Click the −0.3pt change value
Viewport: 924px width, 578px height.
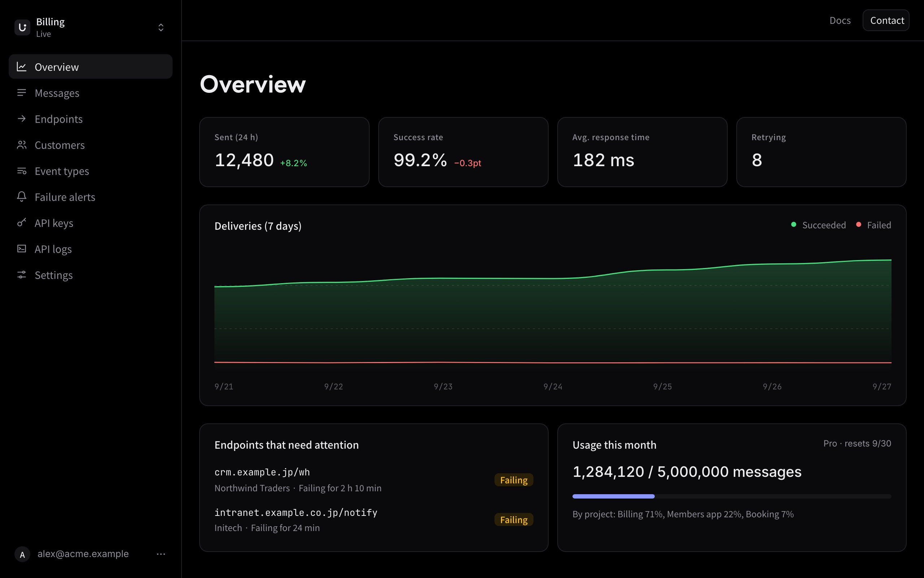tap(467, 163)
